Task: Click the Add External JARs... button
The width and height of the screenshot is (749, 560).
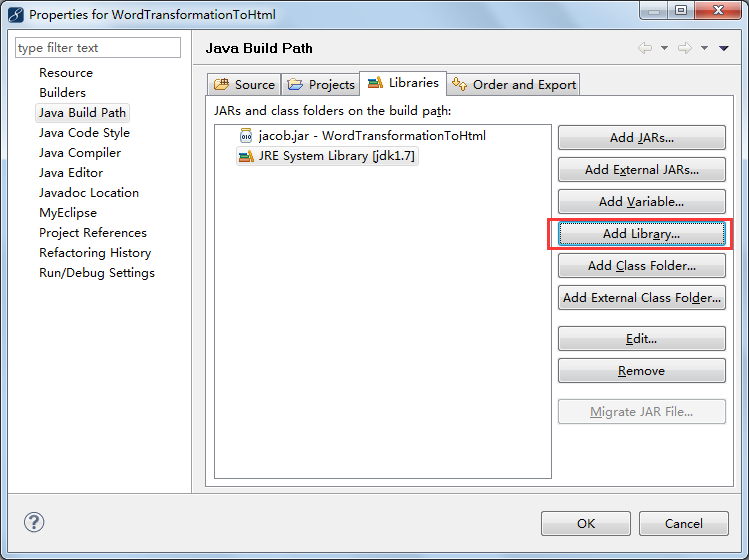Action: click(x=641, y=170)
